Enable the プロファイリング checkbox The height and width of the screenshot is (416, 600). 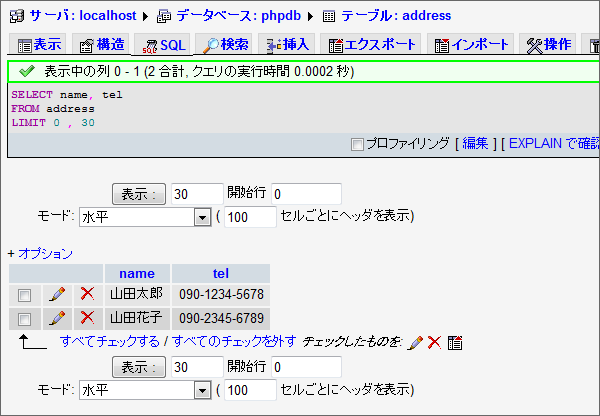point(357,144)
